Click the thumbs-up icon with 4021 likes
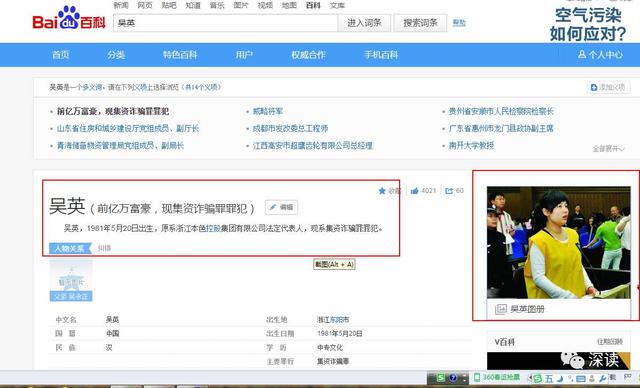This screenshot has height=388, width=640. 414,191
